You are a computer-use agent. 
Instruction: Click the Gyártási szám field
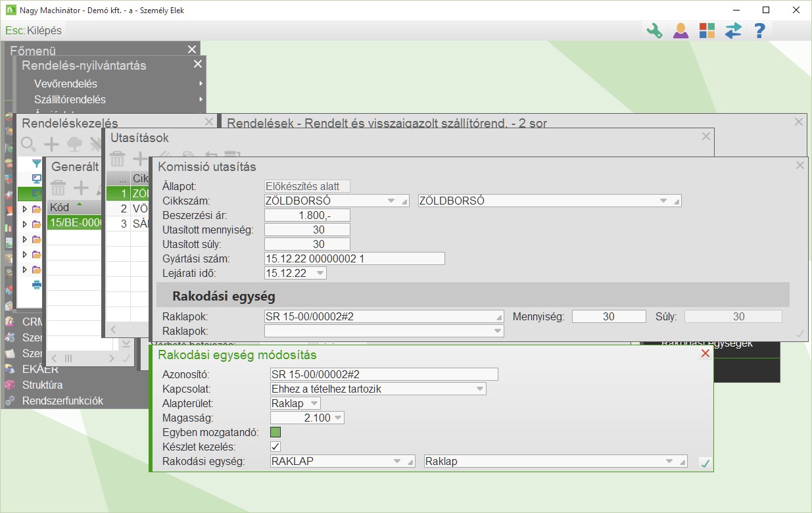point(354,258)
